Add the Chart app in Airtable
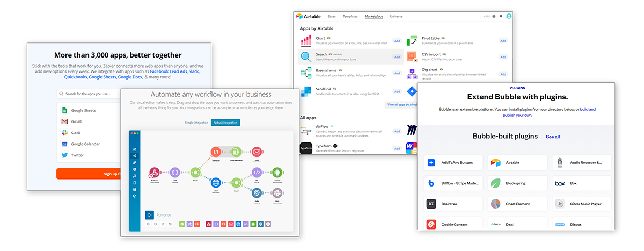Image resolution: width=644 pixels, height=251 pixels. coord(397,41)
